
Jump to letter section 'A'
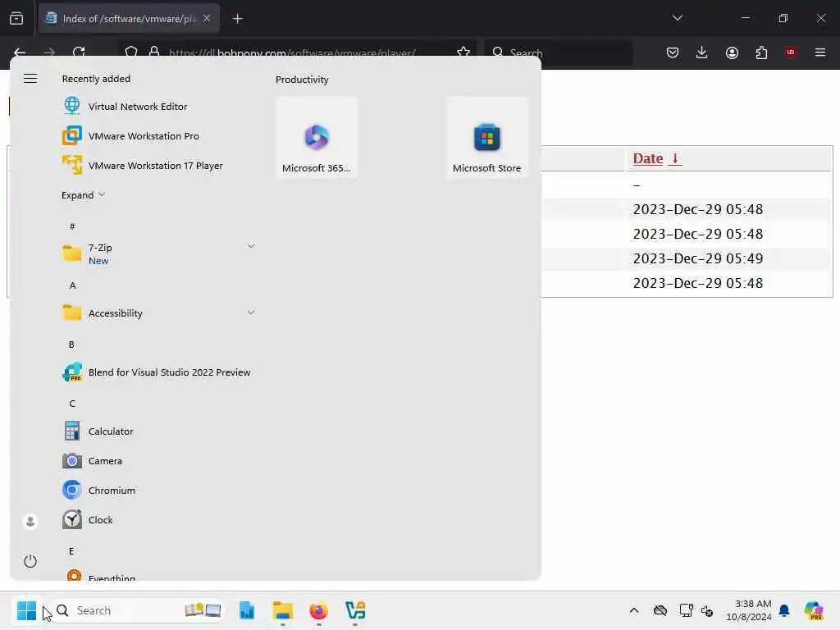[x=72, y=285]
